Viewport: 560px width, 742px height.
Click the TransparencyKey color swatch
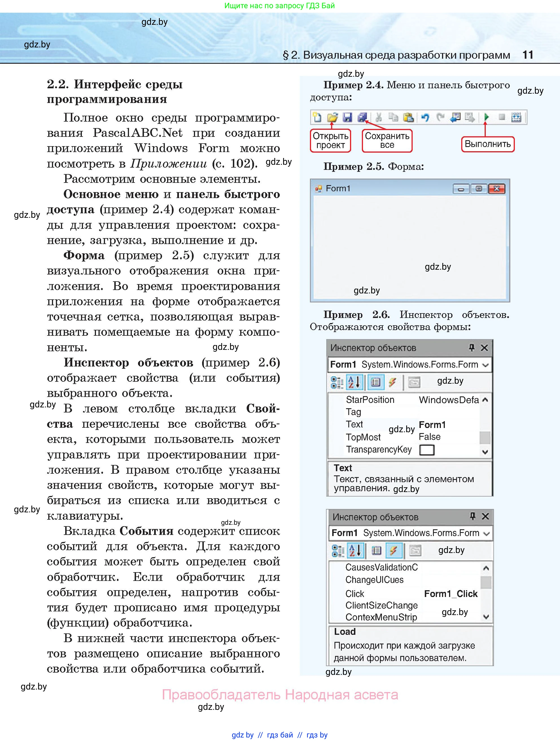click(x=427, y=449)
